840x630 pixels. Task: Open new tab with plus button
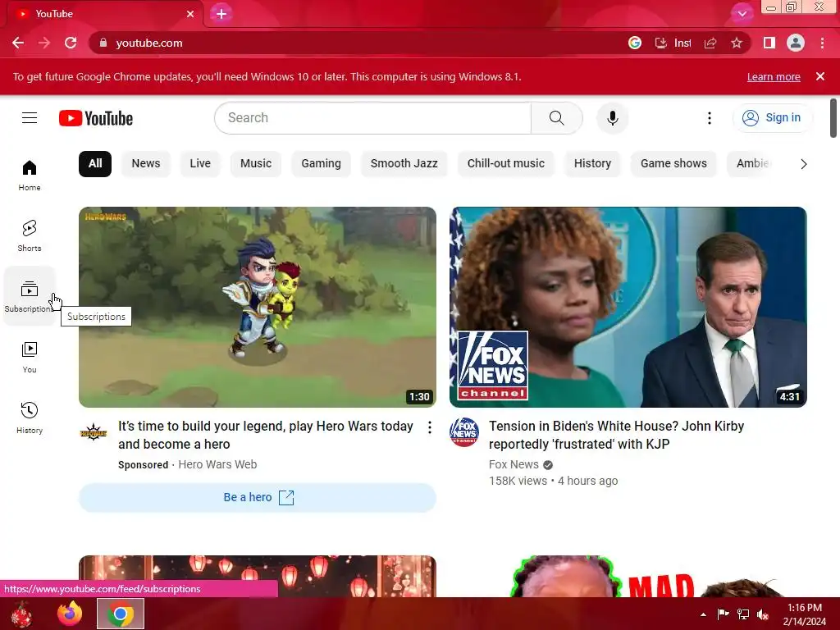(221, 14)
